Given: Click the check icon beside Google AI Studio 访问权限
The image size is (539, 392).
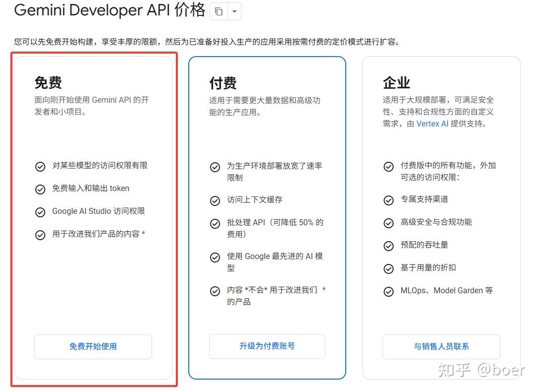Looking at the screenshot, I should 40,212.
